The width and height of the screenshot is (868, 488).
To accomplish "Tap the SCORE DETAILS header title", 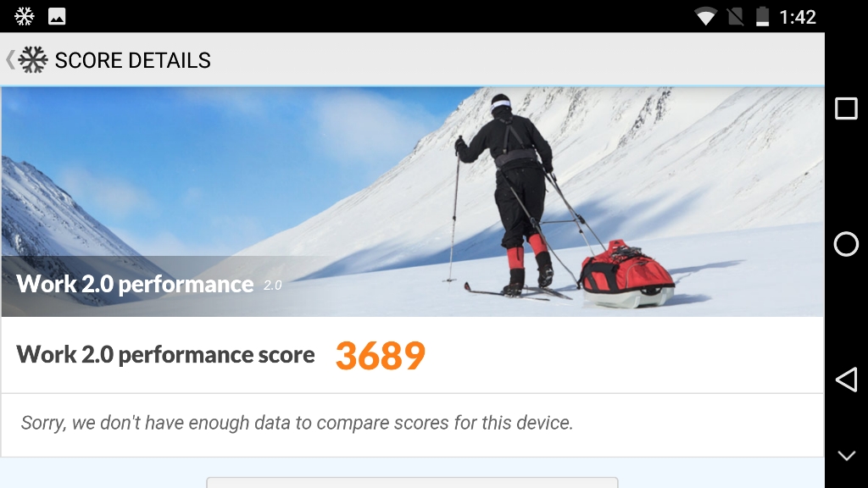I will coord(133,60).
